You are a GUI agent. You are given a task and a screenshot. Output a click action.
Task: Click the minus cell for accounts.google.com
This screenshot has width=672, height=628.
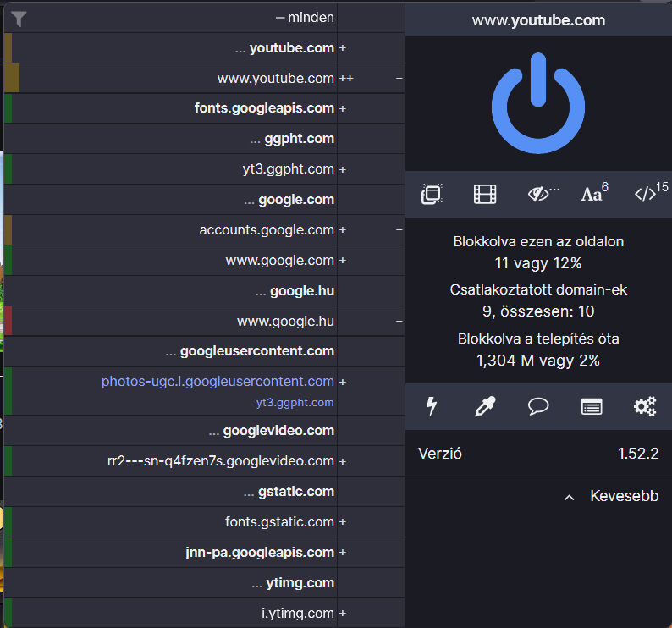(x=371, y=230)
